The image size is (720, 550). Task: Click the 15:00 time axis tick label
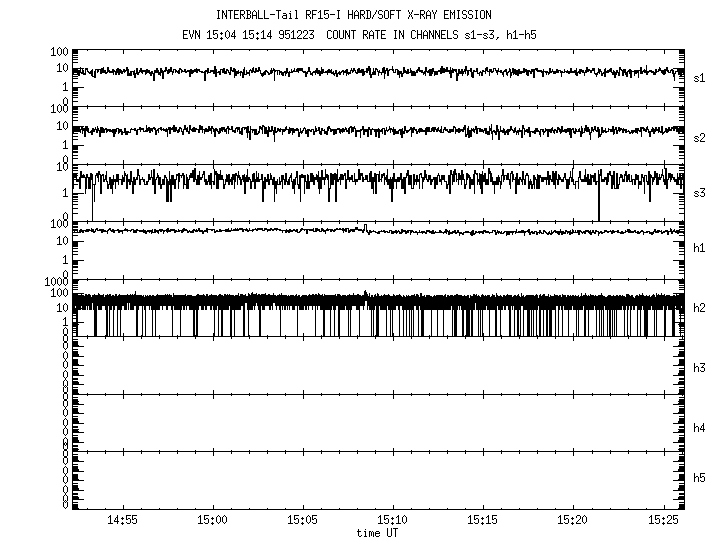click(213, 521)
